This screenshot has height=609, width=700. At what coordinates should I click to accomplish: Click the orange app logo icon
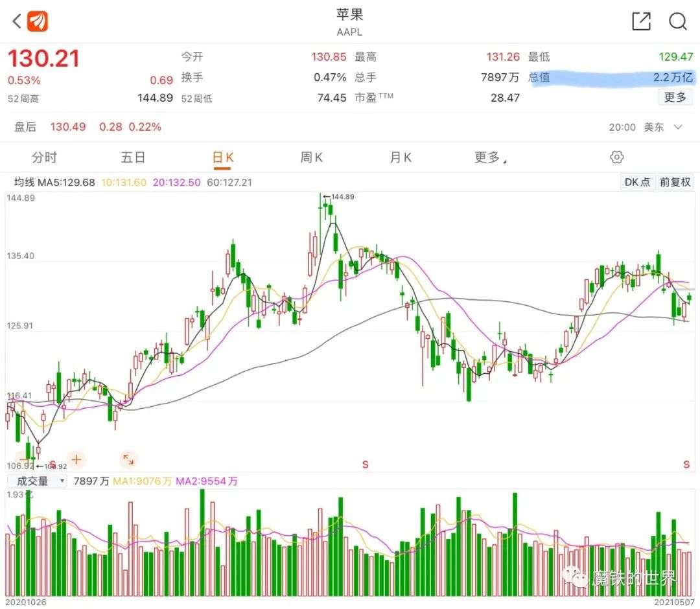(38, 21)
